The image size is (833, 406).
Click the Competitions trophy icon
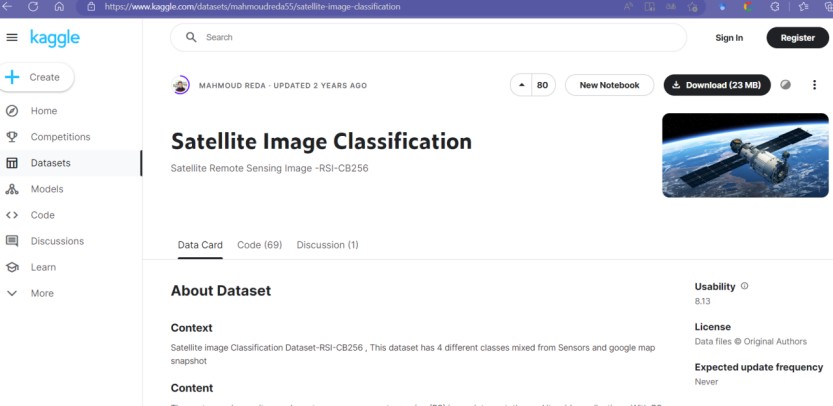[12, 137]
